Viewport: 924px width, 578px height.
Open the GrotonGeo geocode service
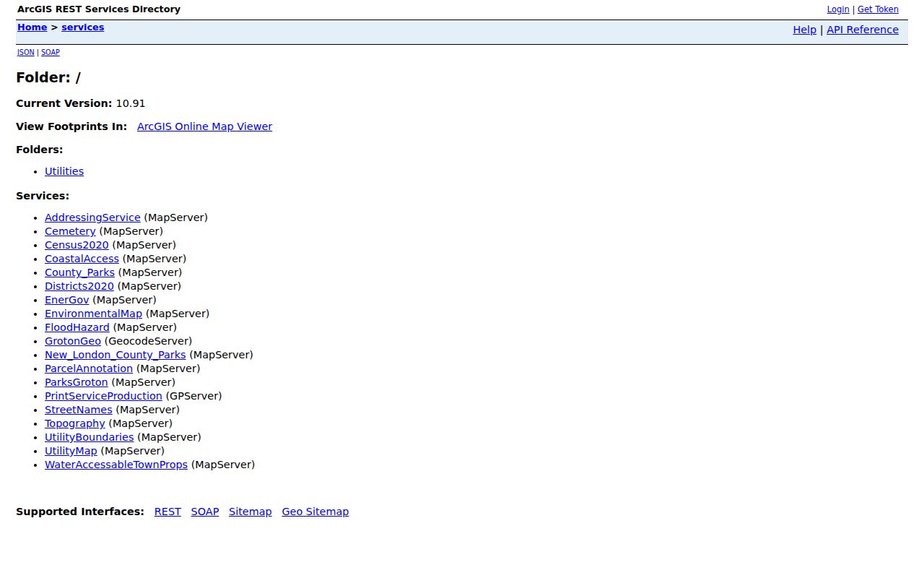point(73,341)
